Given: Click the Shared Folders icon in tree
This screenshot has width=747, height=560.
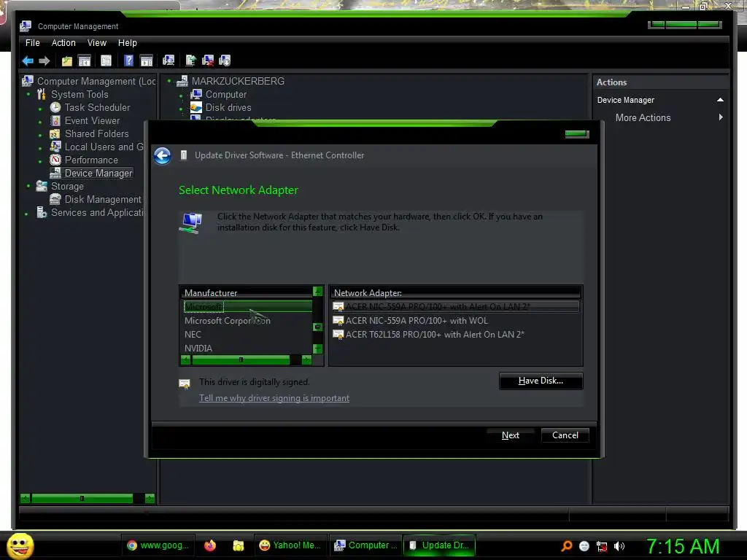Looking at the screenshot, I should pyautogui.click(x=55, y=134).
